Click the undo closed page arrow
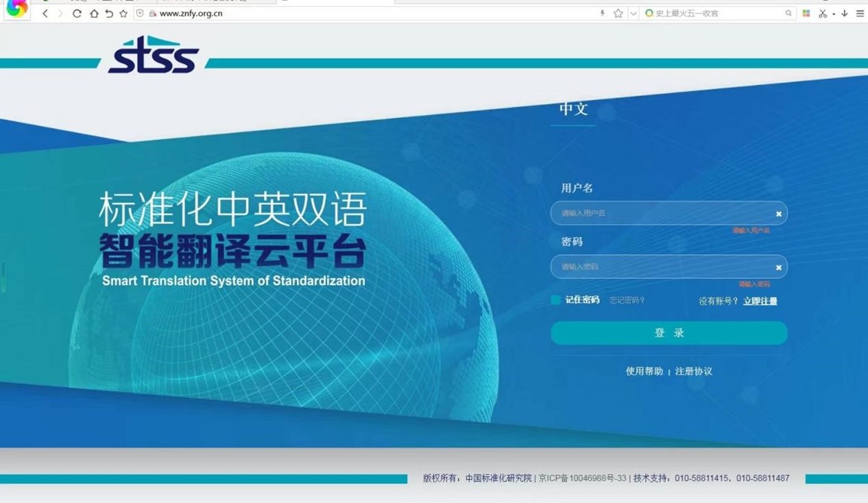 coord(109,14)
